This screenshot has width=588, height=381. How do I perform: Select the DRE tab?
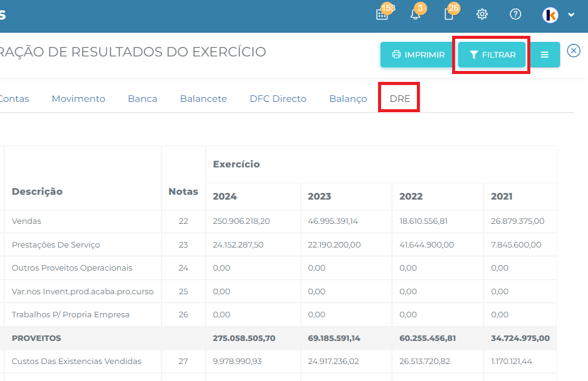click(x=400, y=99)
